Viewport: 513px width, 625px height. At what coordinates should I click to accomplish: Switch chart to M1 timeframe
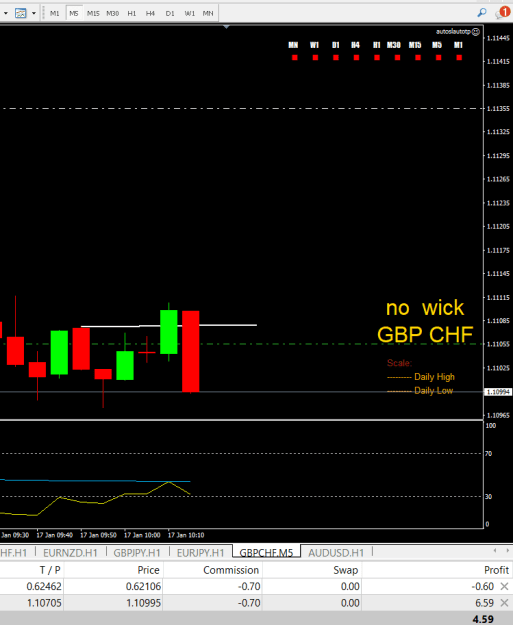pos(55,13)
